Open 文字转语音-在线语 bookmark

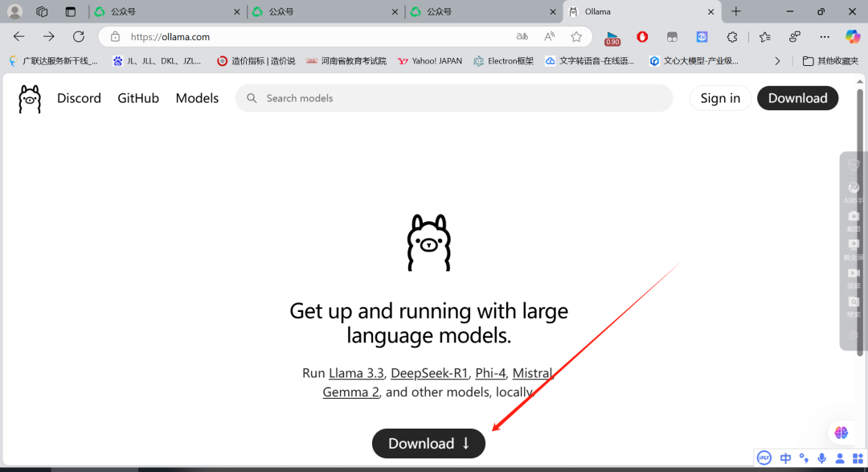(590, 61)
